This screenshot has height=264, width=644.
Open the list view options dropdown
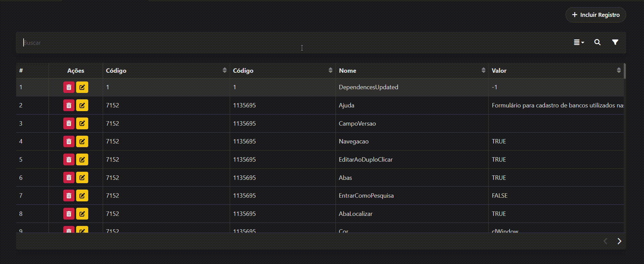(579, 42)
